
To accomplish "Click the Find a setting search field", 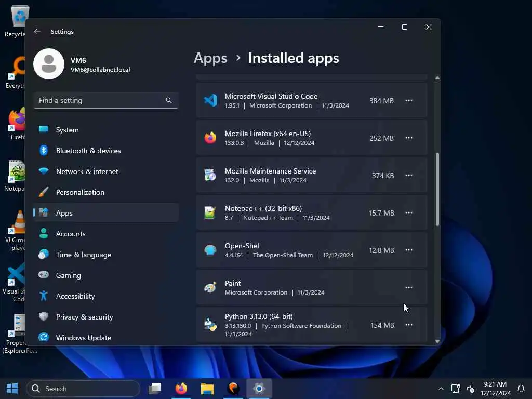I will 106,100.
